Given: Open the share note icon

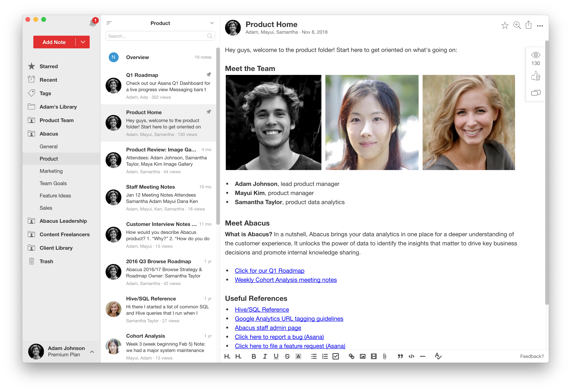Looking at the screenshot, I should coord(529,25).
